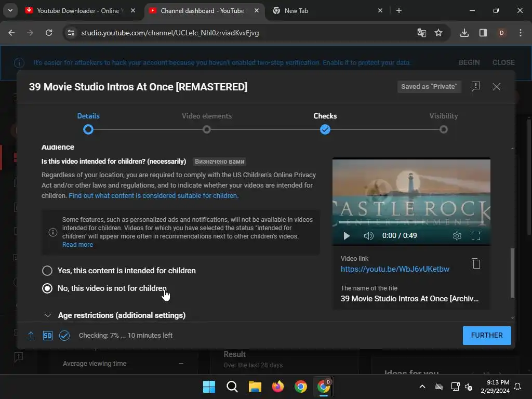Mute the video preview volume icon
Screen dimensions: 532x399
pos(368,235)
